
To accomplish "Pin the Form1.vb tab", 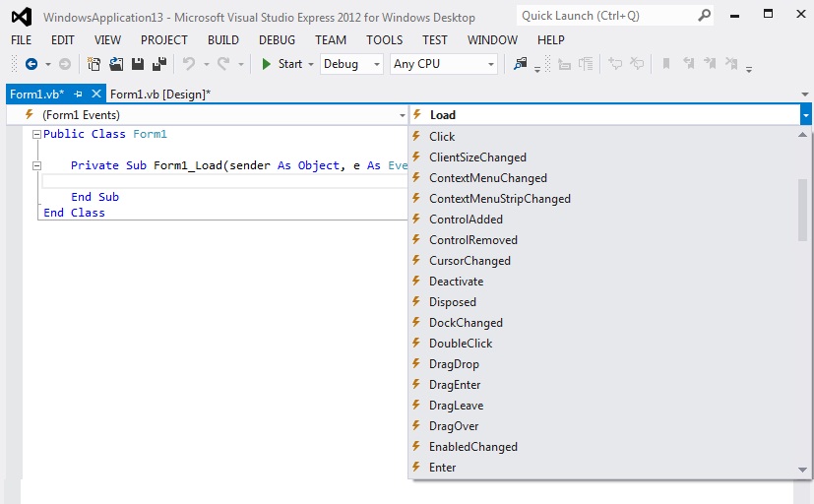I will coord(79,94).
